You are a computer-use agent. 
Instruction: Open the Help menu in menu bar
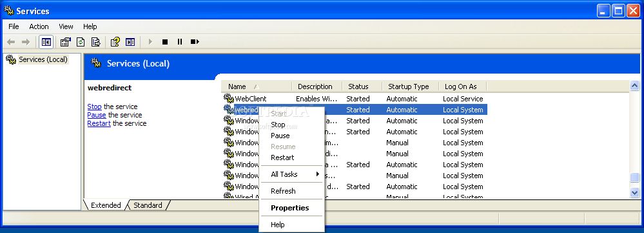click(90, 26)
